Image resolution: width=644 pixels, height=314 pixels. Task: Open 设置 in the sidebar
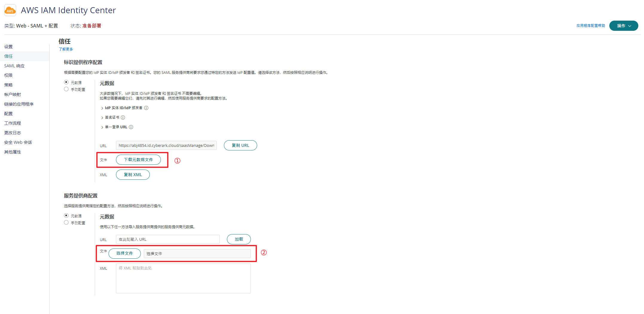pyautogui.click(x=8, y=47)
